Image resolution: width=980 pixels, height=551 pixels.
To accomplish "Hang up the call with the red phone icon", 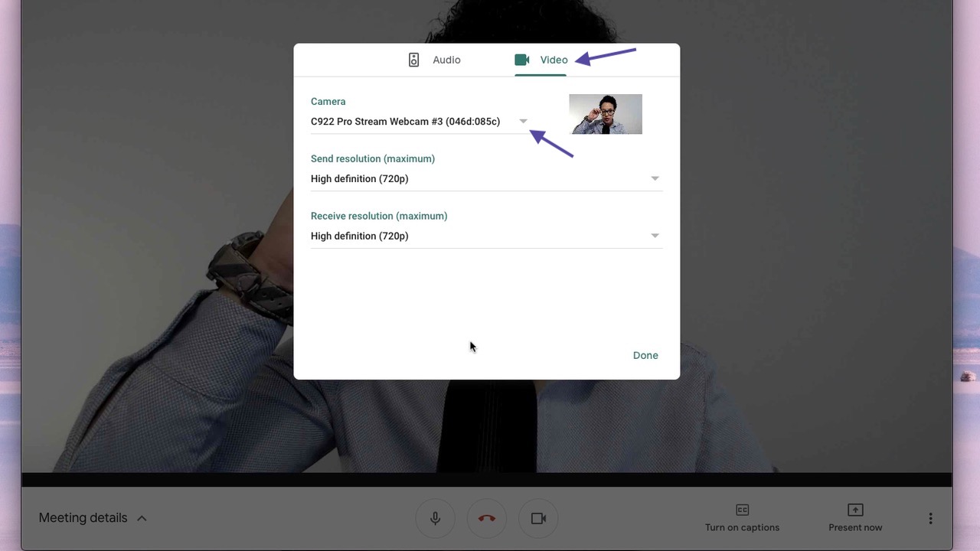I will (486, 518).
